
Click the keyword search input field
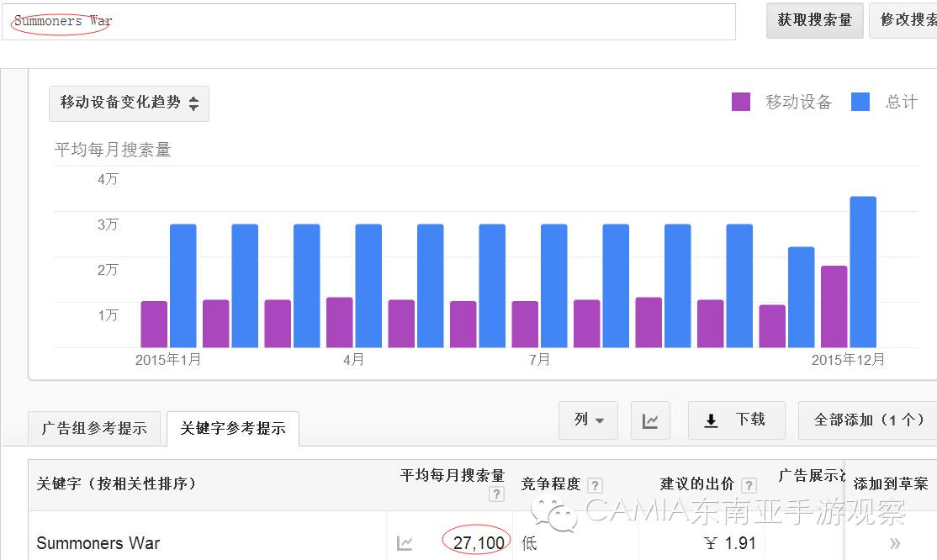coord(368,22)
